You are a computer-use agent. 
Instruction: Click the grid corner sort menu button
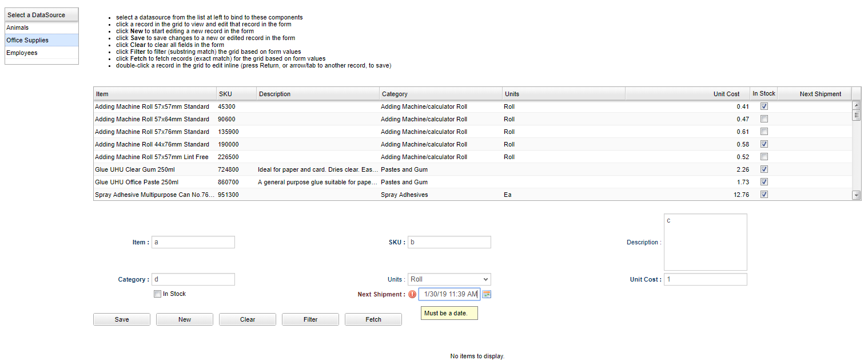tap(857, 94)
